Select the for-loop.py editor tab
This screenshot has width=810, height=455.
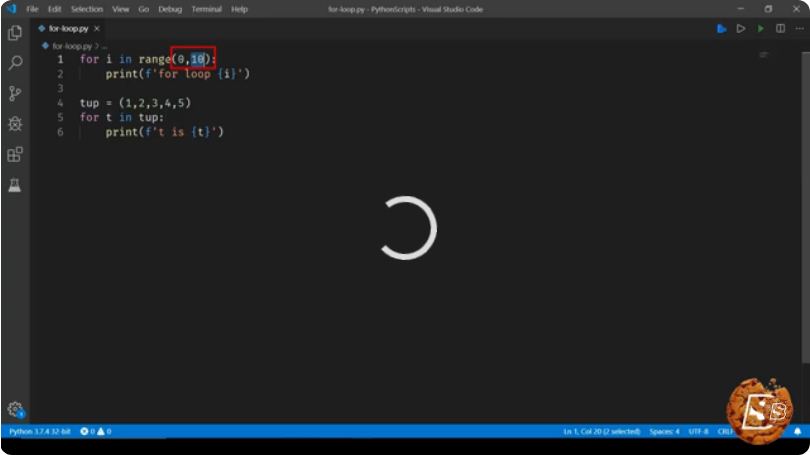68,28
